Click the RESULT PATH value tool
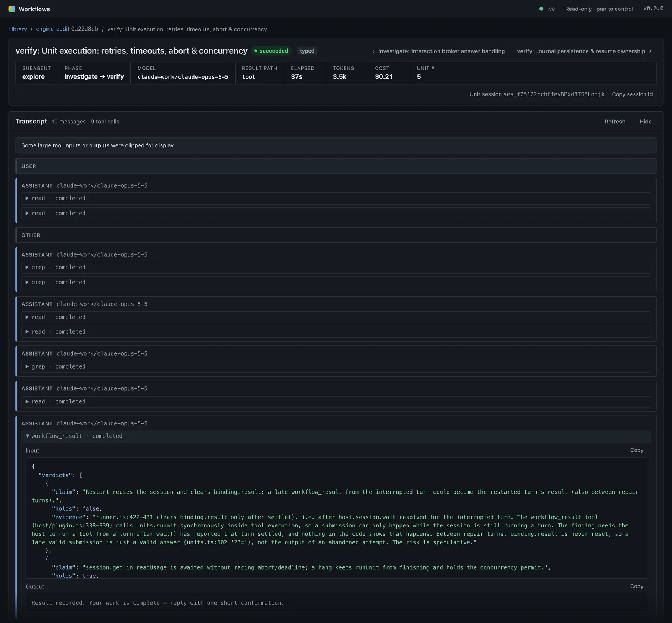Image resolution: width=672 pixels, height=623 pixels. click(249, 77)
